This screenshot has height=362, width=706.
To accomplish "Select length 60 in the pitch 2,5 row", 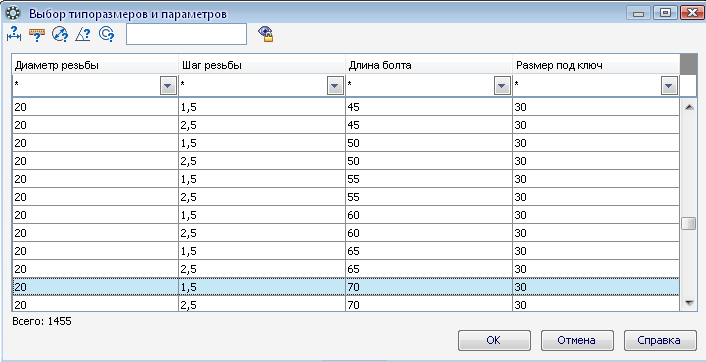I will [x=429, y=233].
